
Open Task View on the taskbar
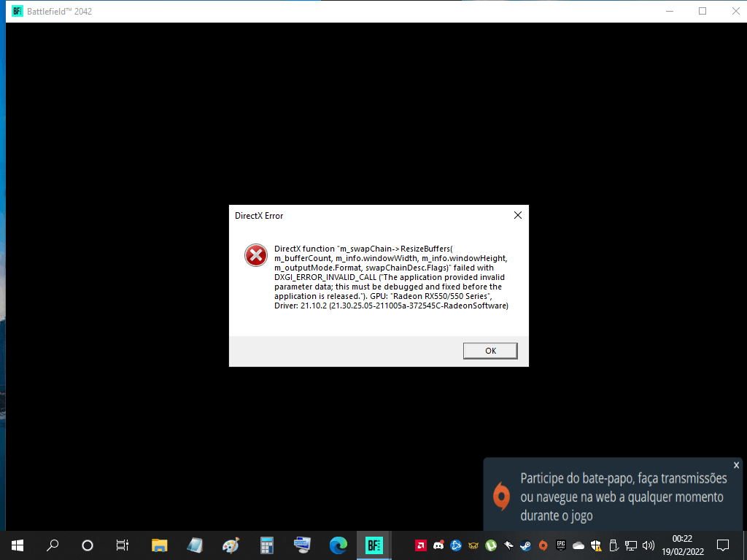tap(123, 545)
